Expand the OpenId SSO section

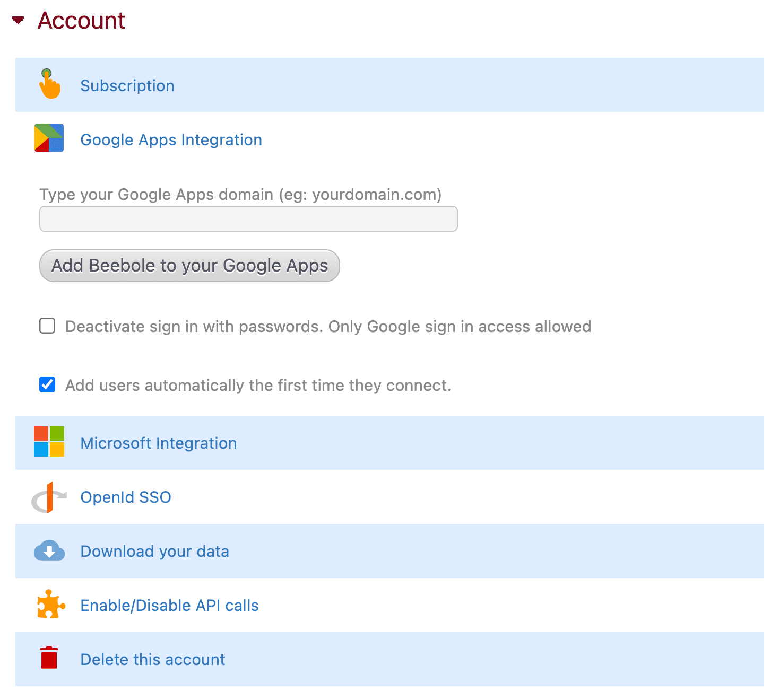tap(125, 497)
